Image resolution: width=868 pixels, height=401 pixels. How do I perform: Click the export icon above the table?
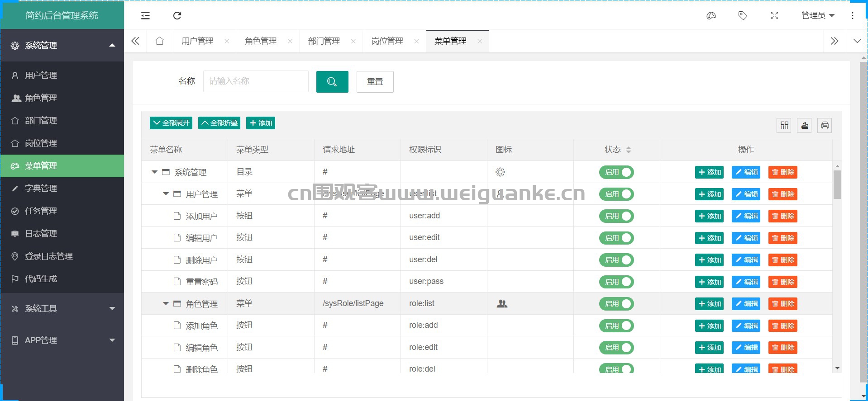[x=804, y=125]
